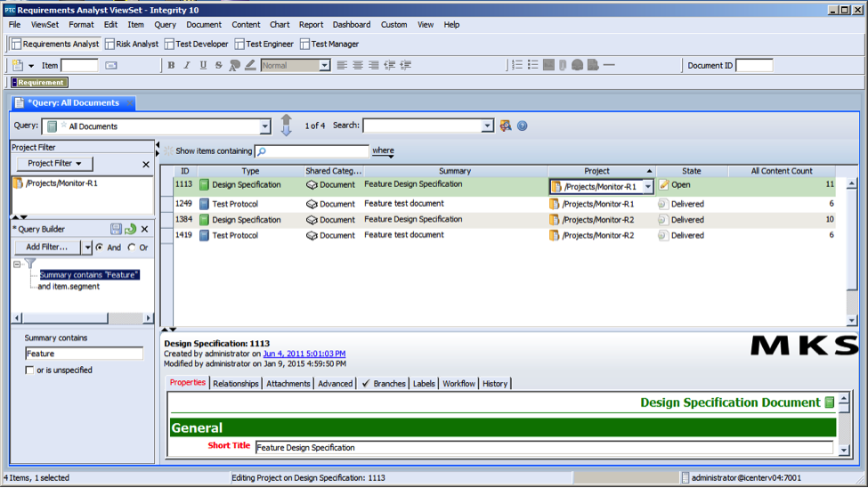Switch to Test Engineer view
This screenshot has width=868, height=488.
point(264,44)
